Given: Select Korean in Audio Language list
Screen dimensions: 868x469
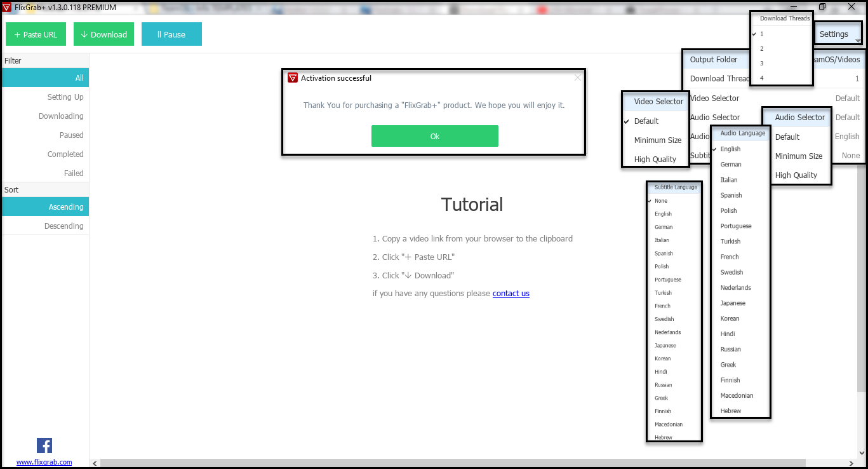Looking at the screenshot, I should [x=740, y=318].
